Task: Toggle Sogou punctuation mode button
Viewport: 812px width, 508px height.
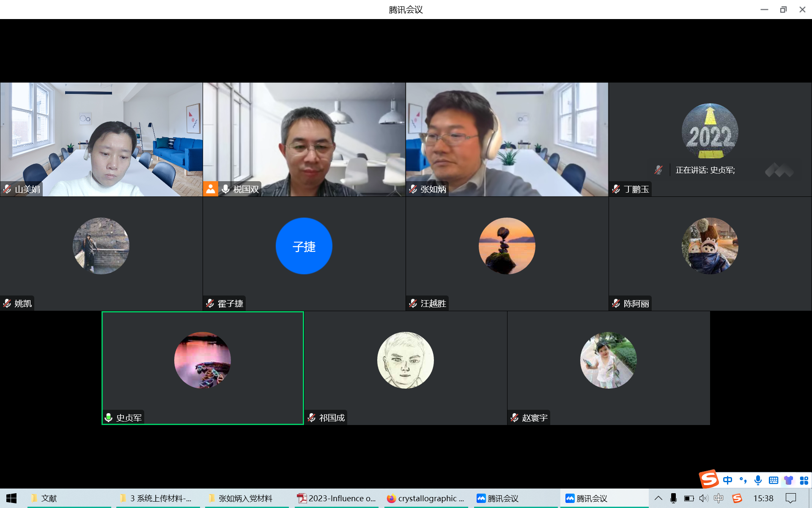Action: [743, 480]
